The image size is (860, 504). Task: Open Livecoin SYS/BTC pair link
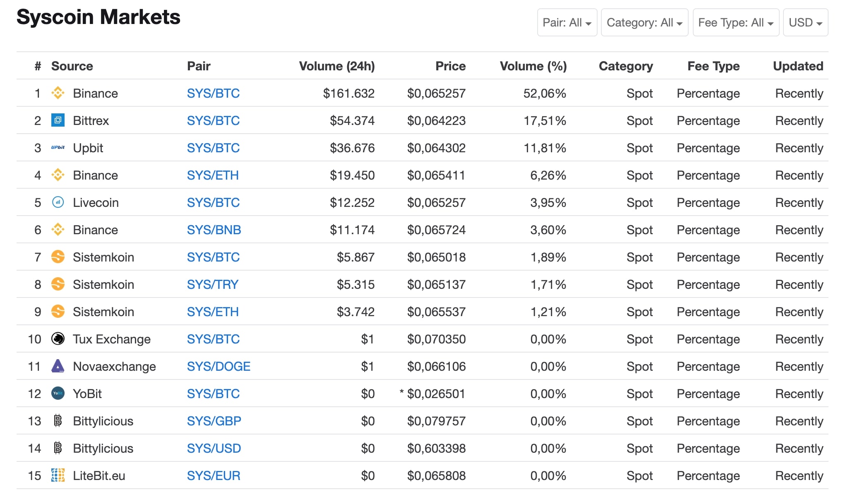pyautogui.click(x=213, y=203)
